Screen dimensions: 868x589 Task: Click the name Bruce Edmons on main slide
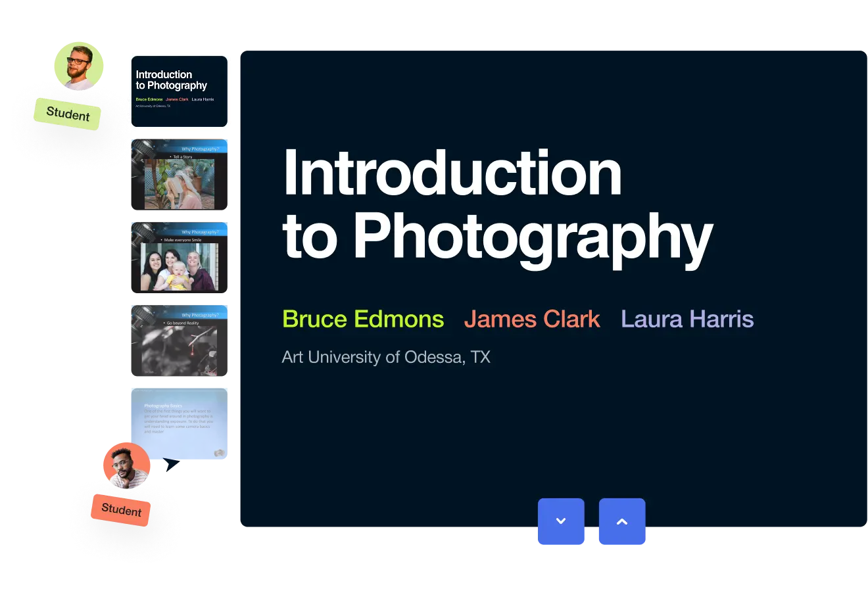pos(363,319)
